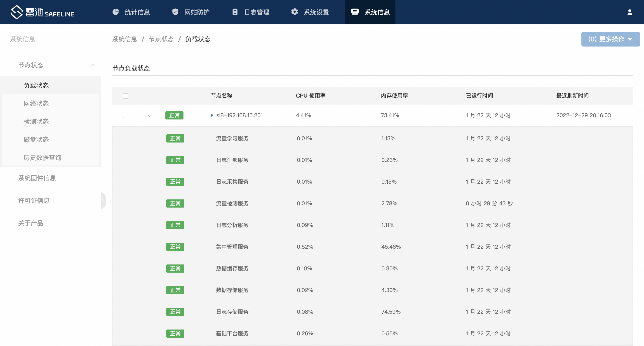Click the SafeLine logo icon
This screenshot has width=644, height=346.
pos(17,12)
